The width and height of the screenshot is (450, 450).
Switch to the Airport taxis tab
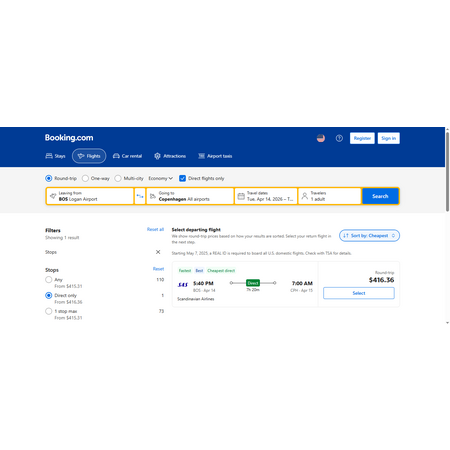(x=215, y=156)
